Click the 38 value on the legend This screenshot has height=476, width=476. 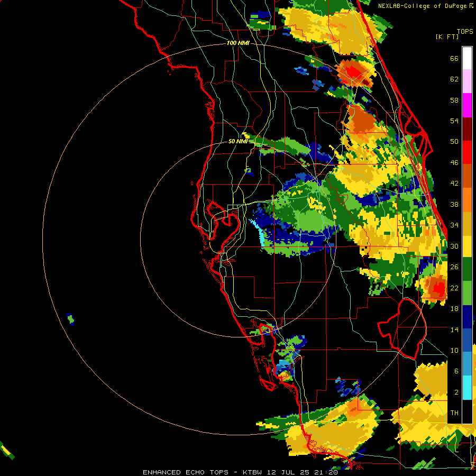(x=454, y=204)
